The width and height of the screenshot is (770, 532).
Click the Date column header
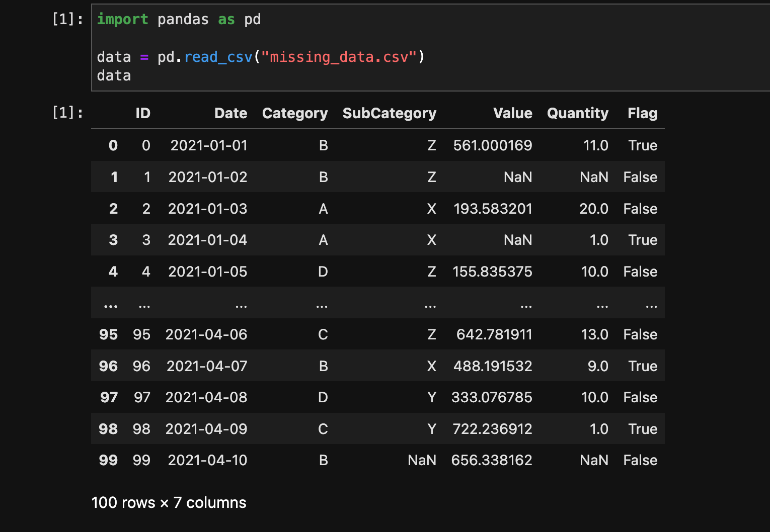coord(230,113)
